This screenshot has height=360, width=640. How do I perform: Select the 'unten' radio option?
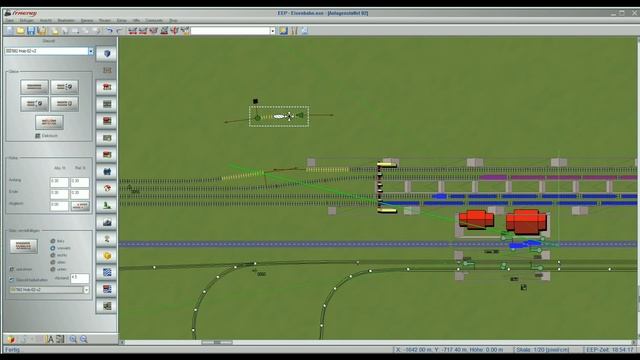53,269
